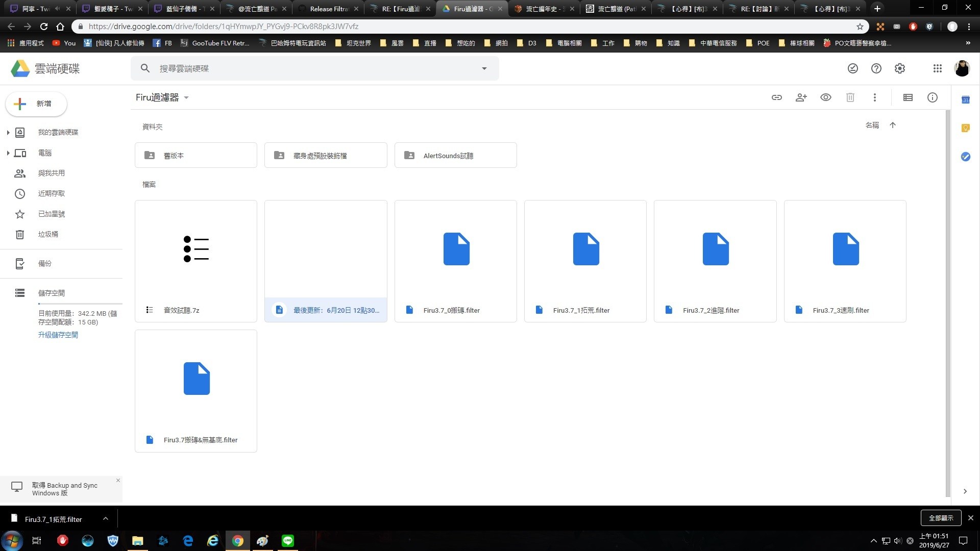Image resolution: width=980 pixels, height=551 pixels.
Task: Click the 升級儲存空間 link
Action: (x=58, y=335)
